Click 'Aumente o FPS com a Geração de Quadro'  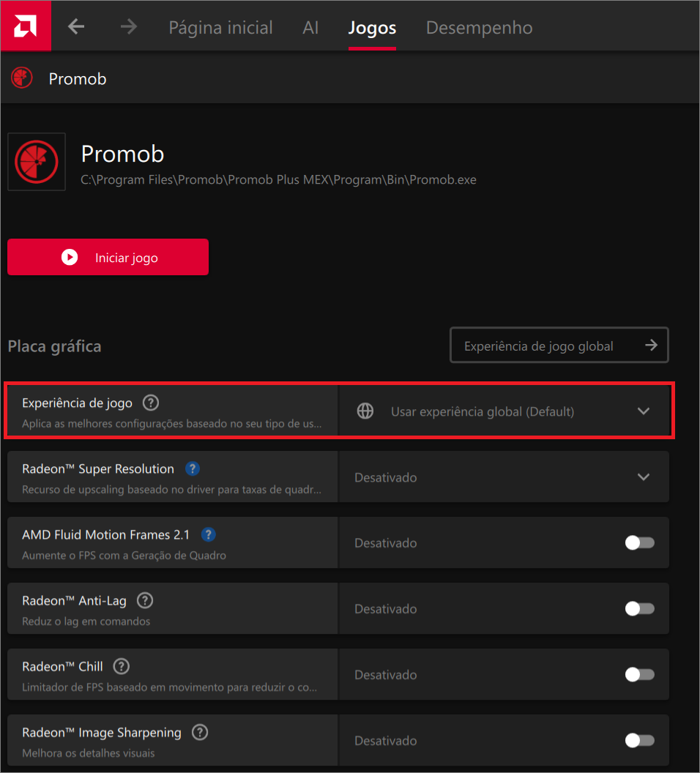click(124, 555)
